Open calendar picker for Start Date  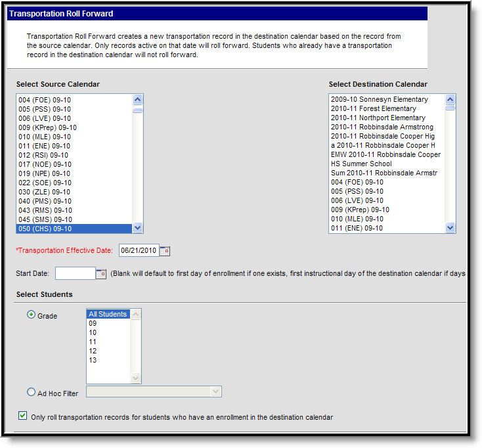(x=101, y=274)
